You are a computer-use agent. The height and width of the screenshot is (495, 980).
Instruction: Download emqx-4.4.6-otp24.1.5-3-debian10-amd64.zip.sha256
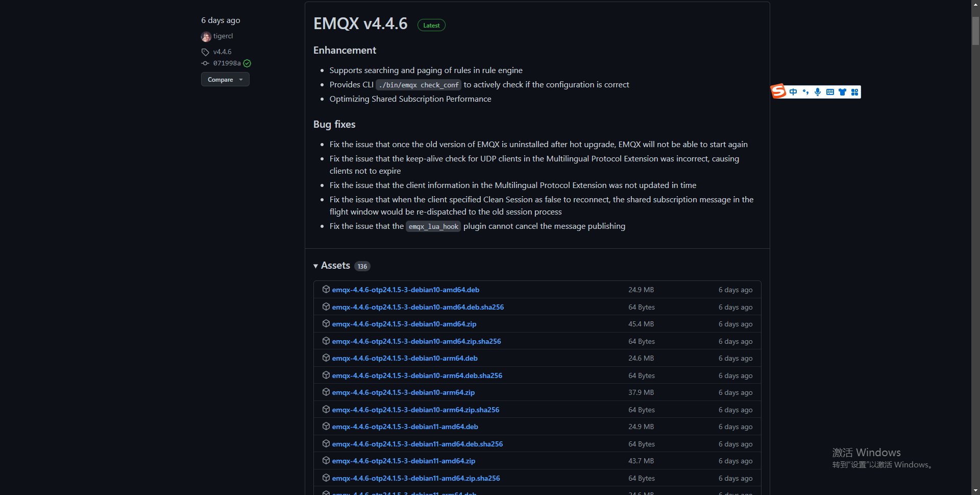[416, 341]
